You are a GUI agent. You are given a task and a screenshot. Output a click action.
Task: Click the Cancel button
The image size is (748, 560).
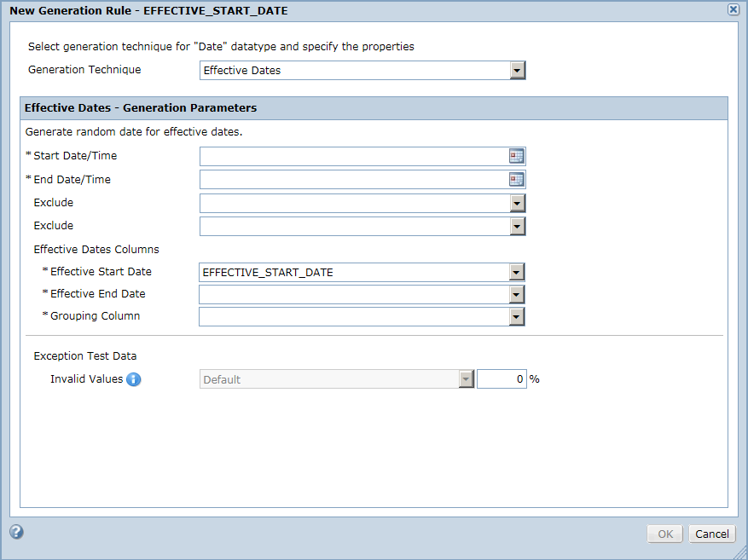pos(711,534)
